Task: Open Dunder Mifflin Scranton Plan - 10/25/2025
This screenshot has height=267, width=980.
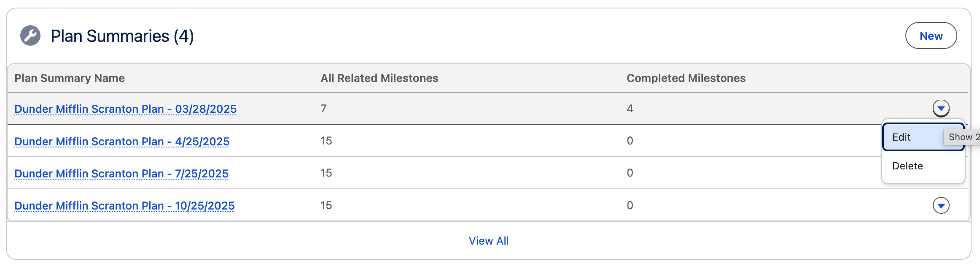Action: tap(125, 206)
